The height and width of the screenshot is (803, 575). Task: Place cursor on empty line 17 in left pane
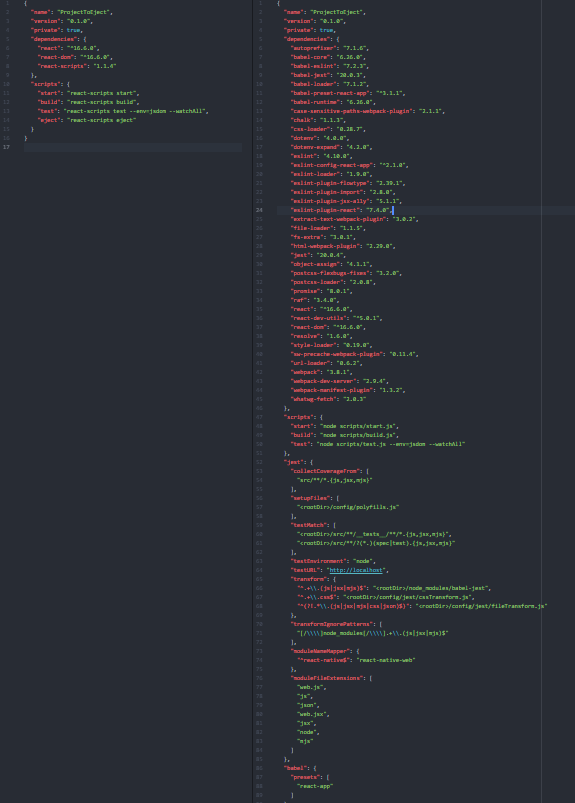(x=133, y=147)
